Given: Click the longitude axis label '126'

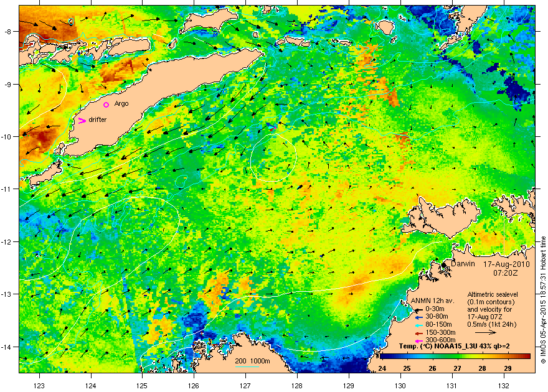Looking at the screenshot, I should tap(194, 386).
